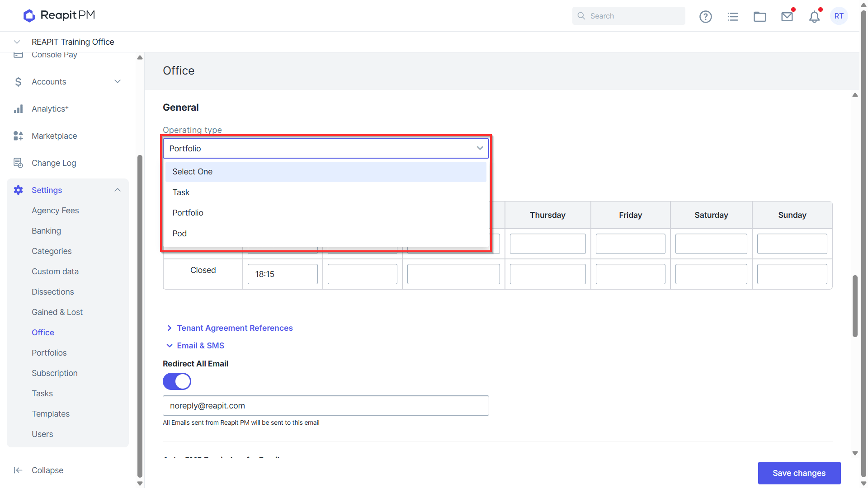Expand the Accounts menu chevron

click(x=118, y=81)
